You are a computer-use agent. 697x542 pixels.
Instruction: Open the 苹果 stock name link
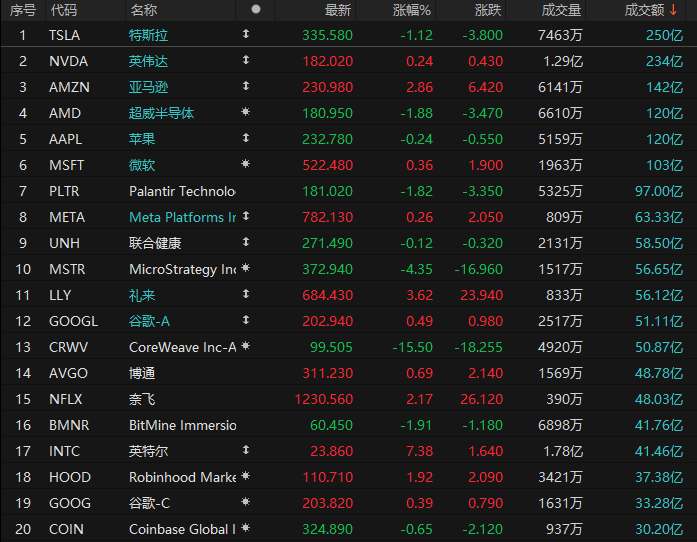click(142, 139)
